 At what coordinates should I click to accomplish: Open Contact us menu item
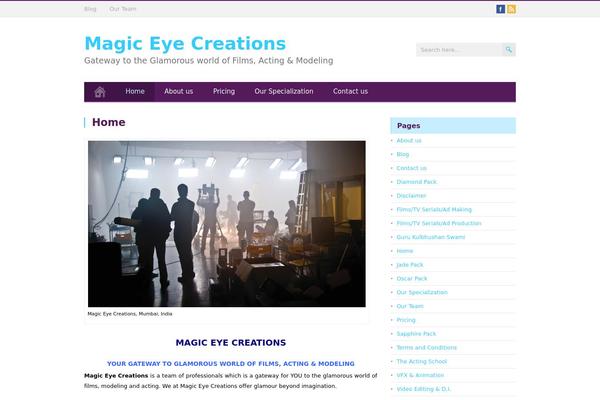click(350, 91)
